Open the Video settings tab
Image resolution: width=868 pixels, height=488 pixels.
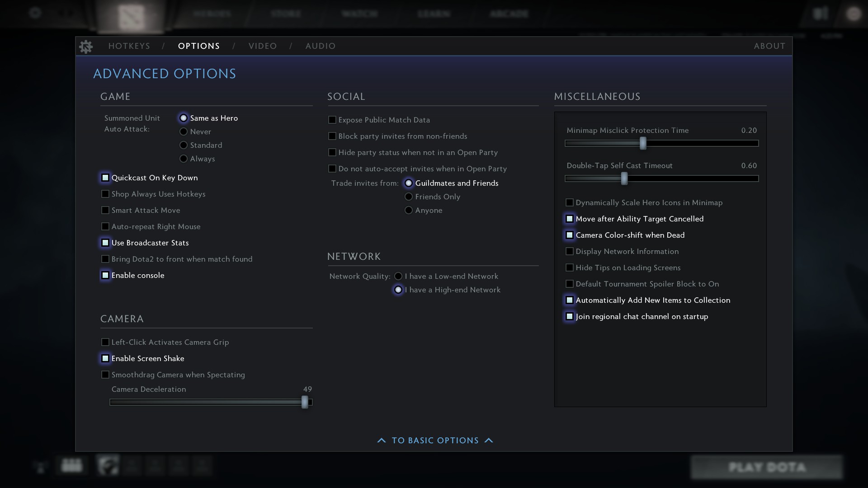[262, 46]
